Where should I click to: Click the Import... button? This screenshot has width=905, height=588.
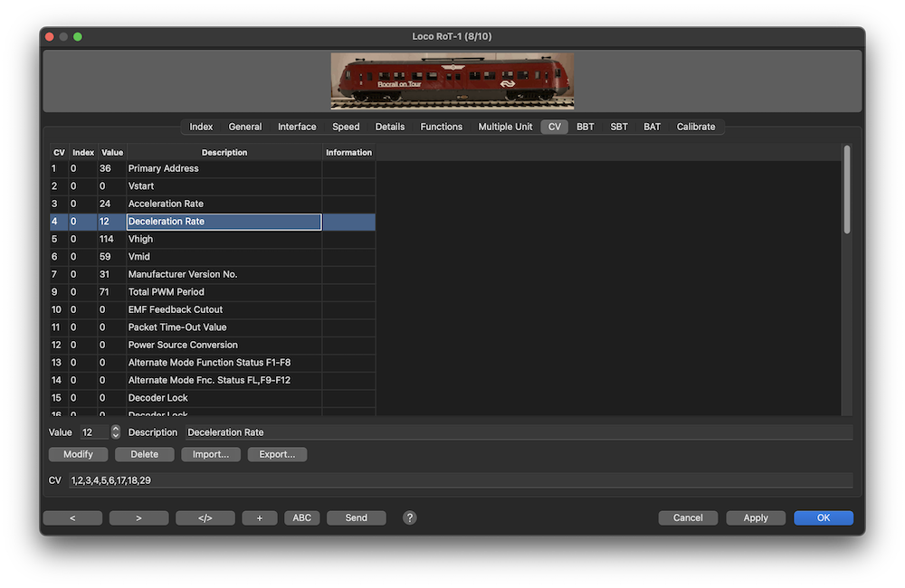(211, 454)
